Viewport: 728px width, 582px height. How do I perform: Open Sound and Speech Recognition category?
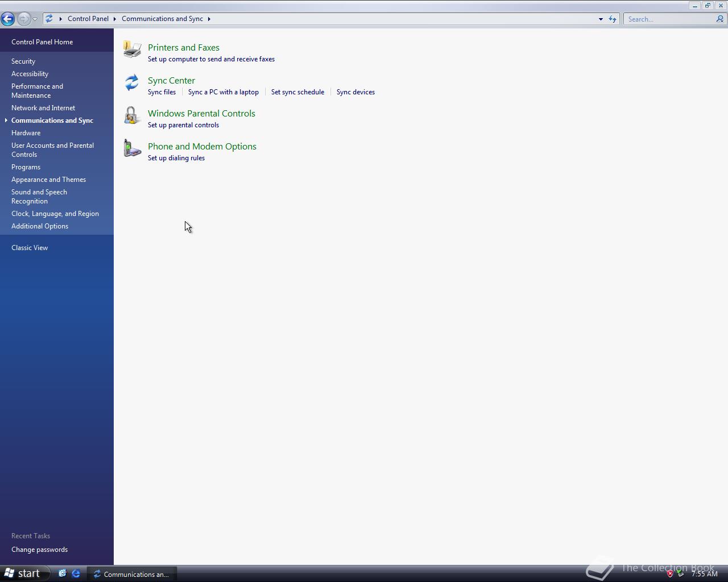[39, 197]
